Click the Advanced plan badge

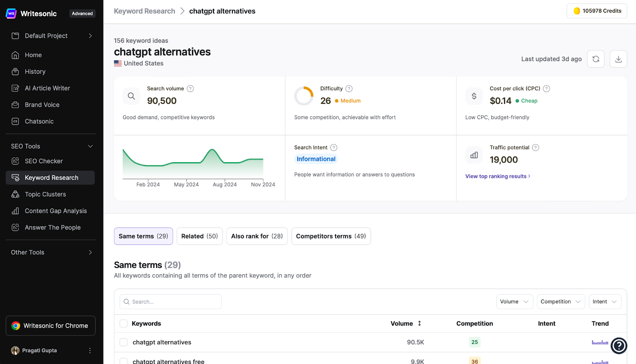(82, 14)
